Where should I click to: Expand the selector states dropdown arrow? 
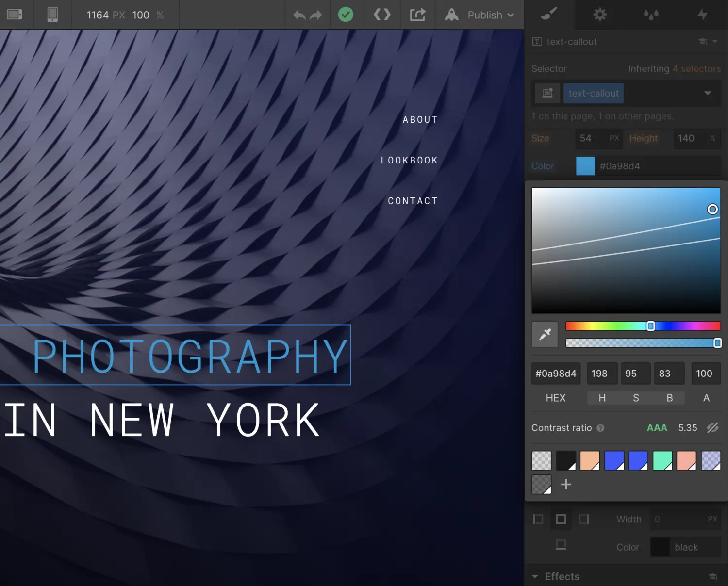pyautogui.click(x=708, y=93)
